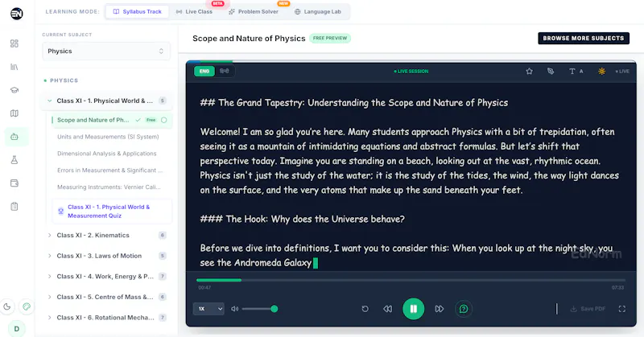Seek on the lesson progress bar
644x337 pixels.
[411, 281]
